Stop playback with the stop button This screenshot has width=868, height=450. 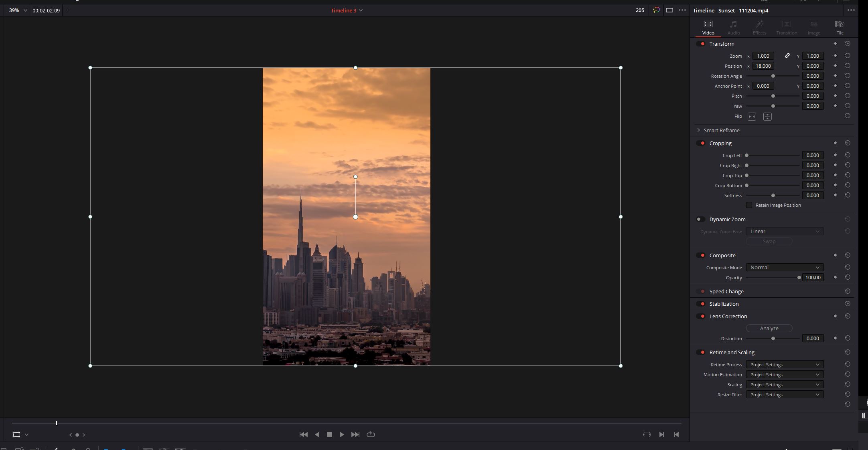(x=329, y=434)
